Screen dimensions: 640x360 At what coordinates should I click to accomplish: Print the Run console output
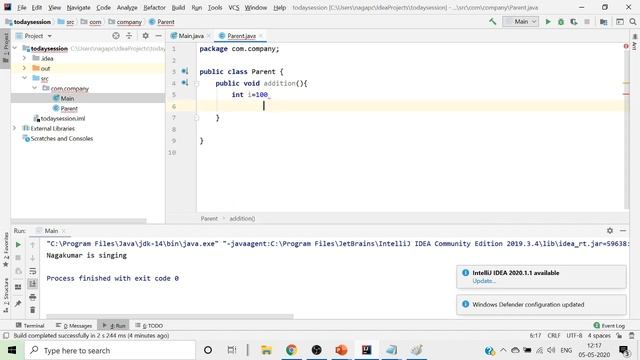[33, 297]
